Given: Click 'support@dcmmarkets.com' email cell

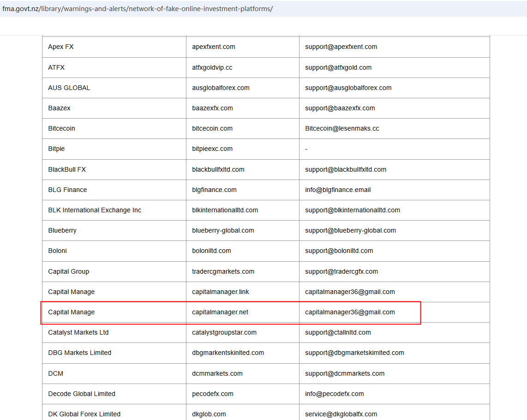Looking at the screenshot, I should tap(394, 373).
